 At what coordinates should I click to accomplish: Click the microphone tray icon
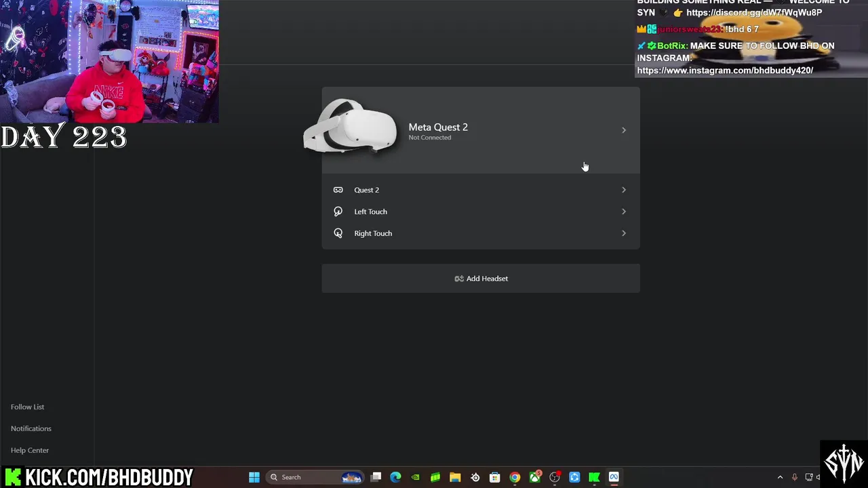pos(794,477)
